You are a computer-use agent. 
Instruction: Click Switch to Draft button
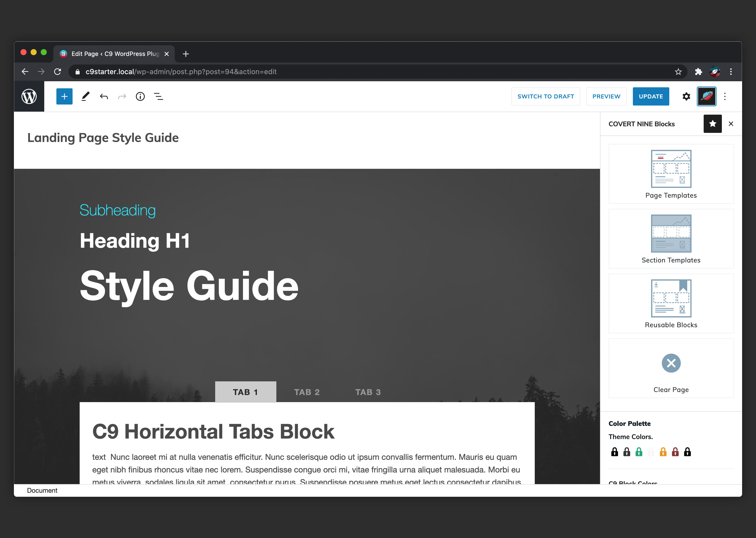pyautogui.click(x=545, y=96)
